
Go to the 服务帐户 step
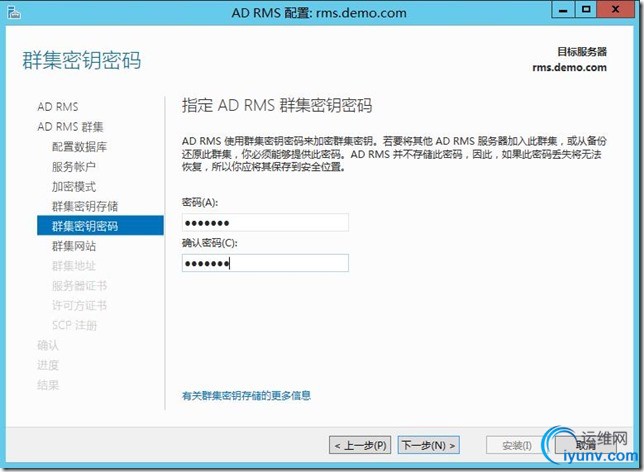(74, 166)
